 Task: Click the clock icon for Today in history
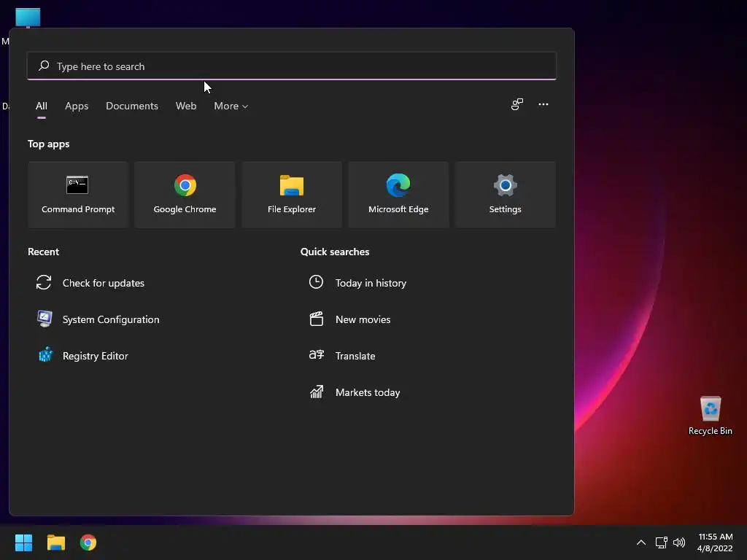coord(316,282)
